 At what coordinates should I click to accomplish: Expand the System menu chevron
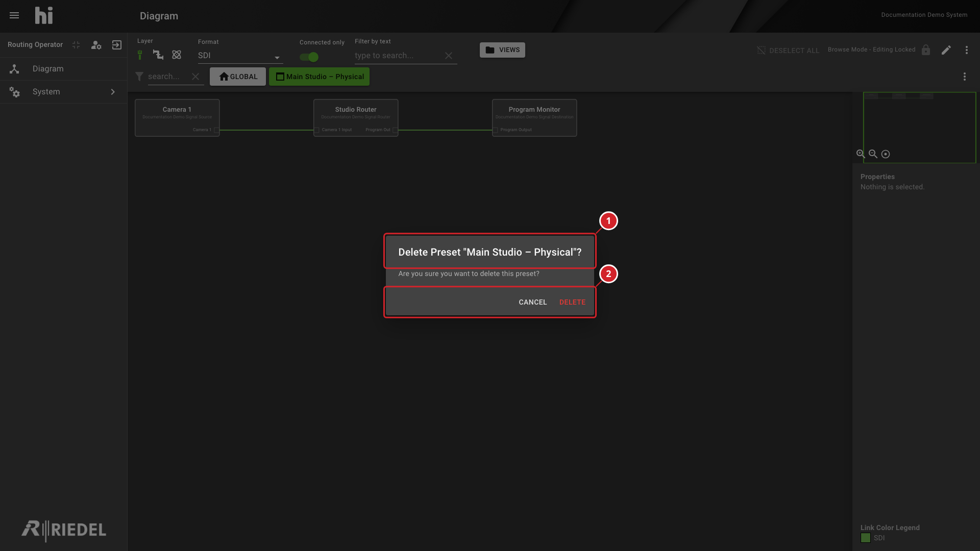113,92
